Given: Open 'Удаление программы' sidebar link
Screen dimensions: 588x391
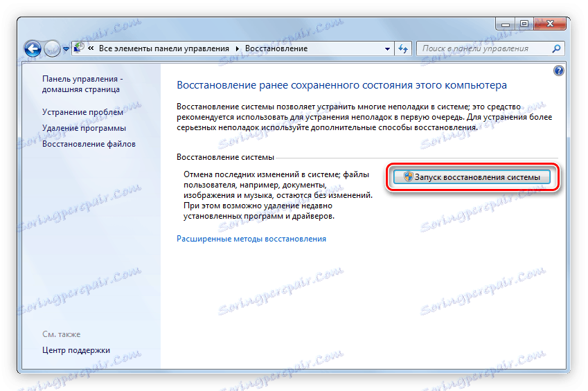Looking at the screenshot, I should [x=84, y=128].
